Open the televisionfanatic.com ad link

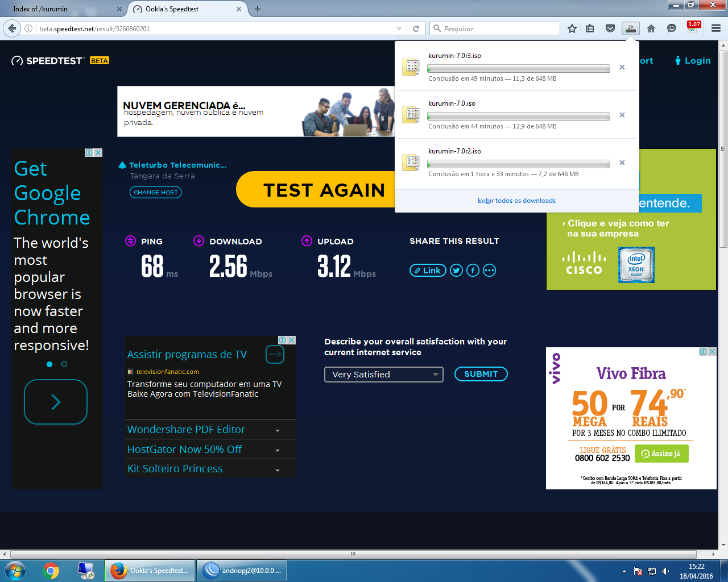pos(168,372)
